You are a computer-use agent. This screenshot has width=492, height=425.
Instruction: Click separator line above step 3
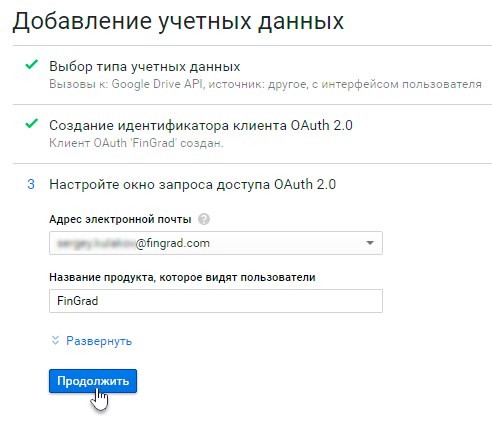252,163
